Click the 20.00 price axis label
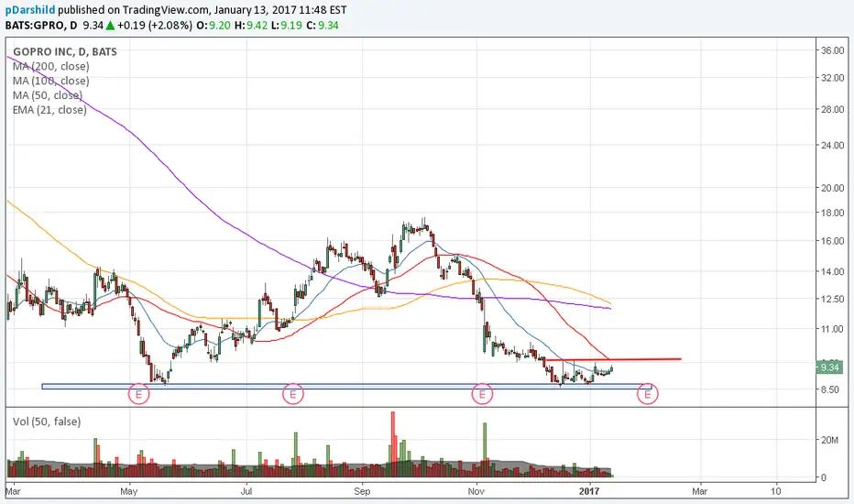Image resolution: width=854 pixels, height=504 pixels. pos(833,188)
